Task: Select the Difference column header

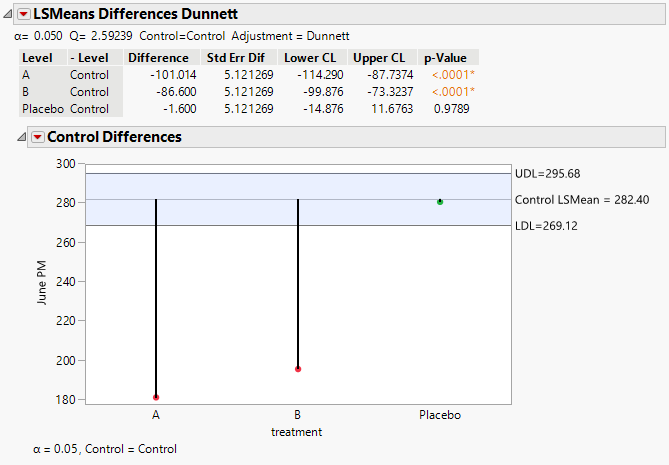Action: 158,58
